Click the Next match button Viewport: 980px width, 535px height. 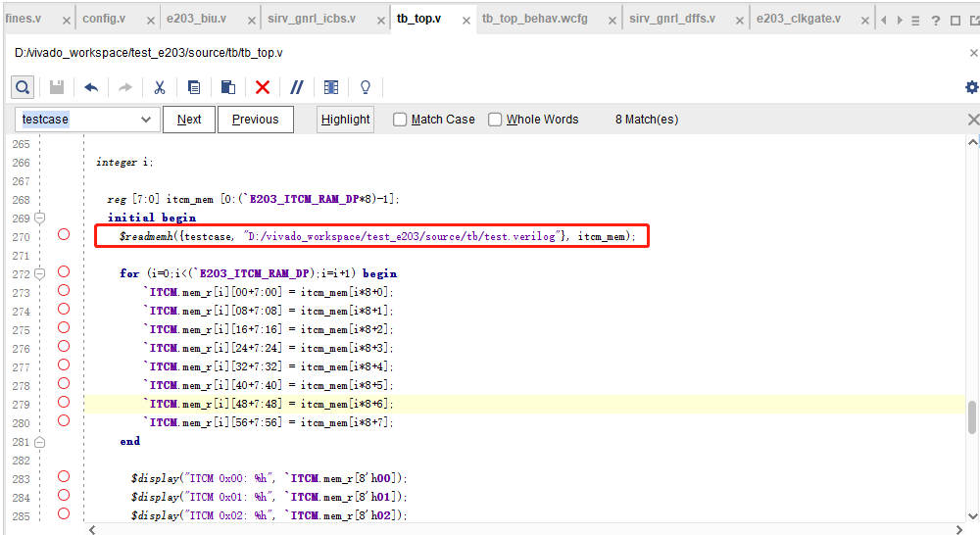189,120
